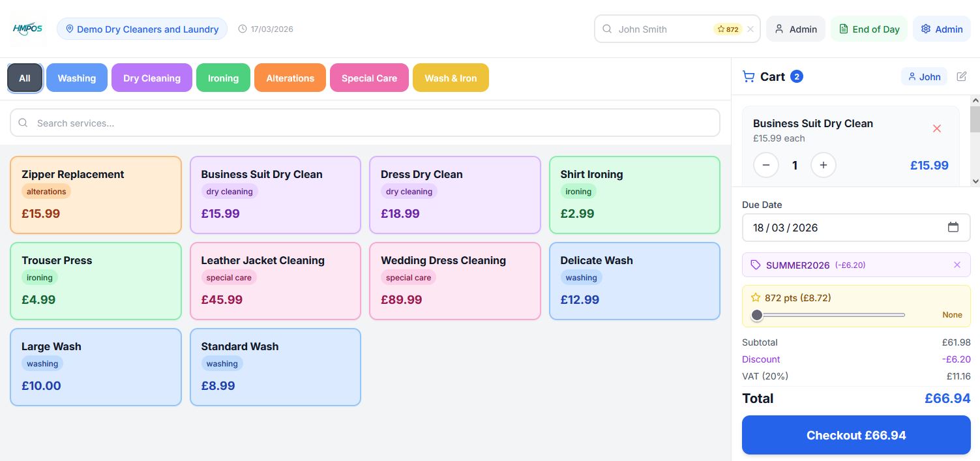Click the 872 loyalty points star badge
This screenshot has width=980, height=461.
728,29
